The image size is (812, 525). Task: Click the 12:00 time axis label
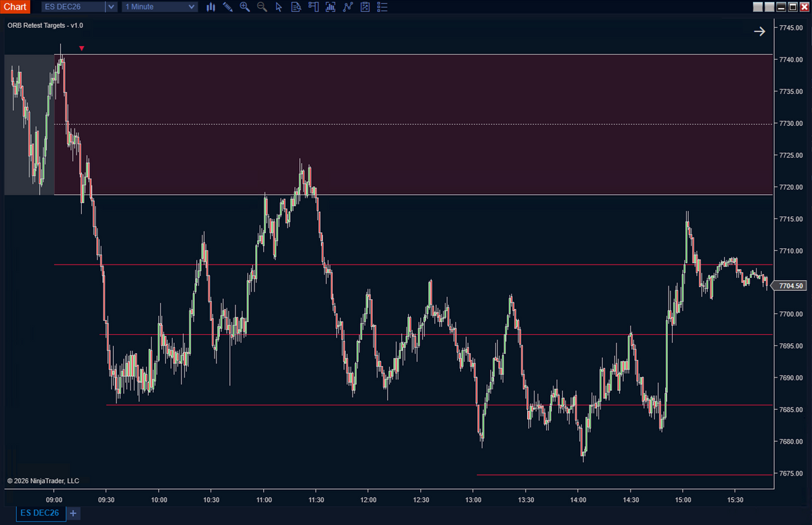click(368, 500)
